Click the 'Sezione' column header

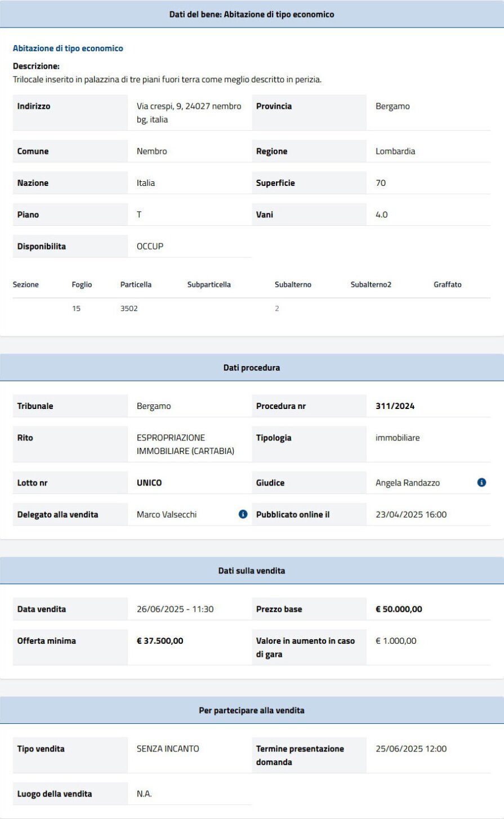26,284
